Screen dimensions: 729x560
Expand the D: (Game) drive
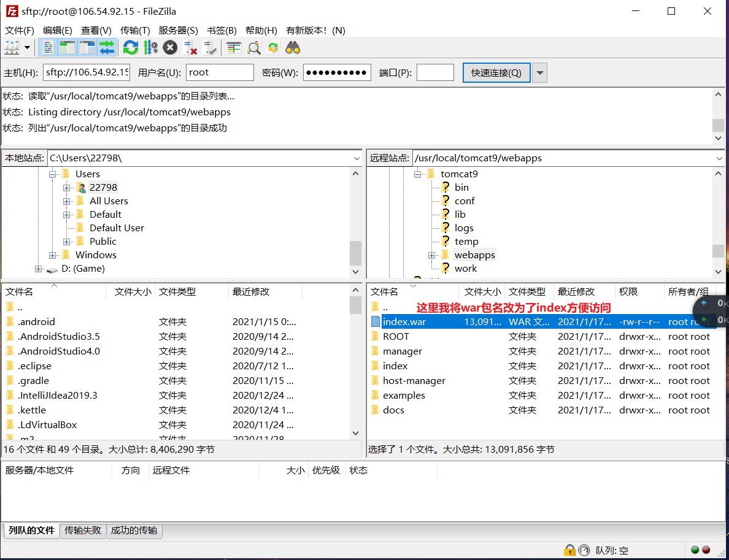click(38, 269)
